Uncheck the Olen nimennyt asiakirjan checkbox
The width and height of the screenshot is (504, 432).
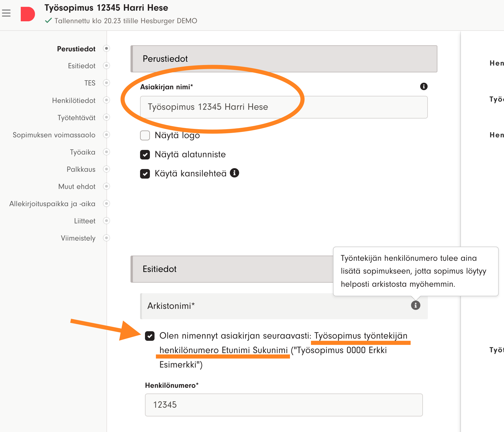coord(150,336)
